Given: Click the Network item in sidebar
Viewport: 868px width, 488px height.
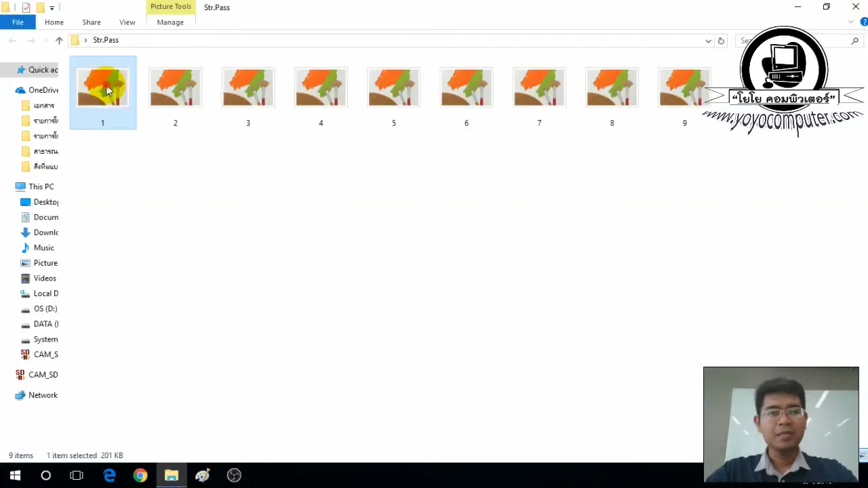Looking at the screenshot, I should coord(43,395).
